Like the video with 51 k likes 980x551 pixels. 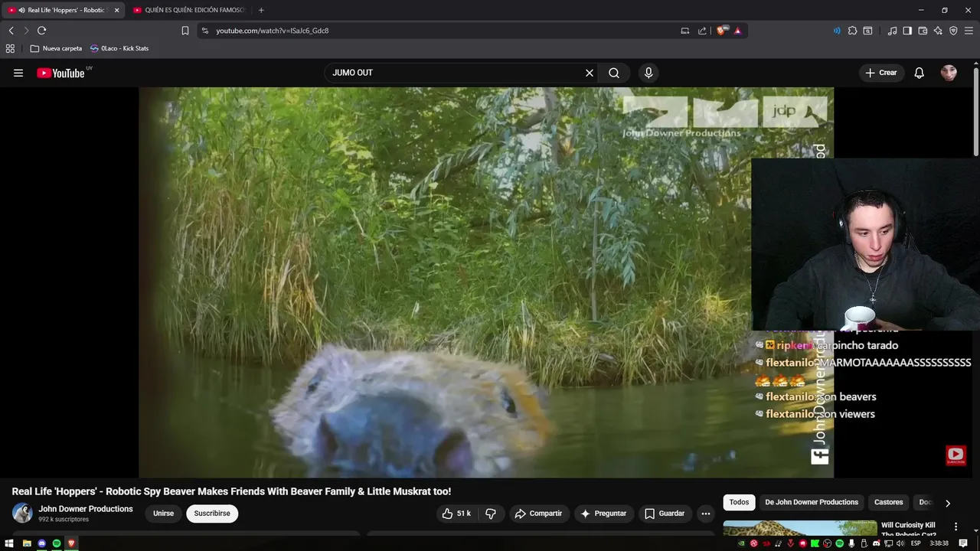pyautogui.click(x=456, y=514)
